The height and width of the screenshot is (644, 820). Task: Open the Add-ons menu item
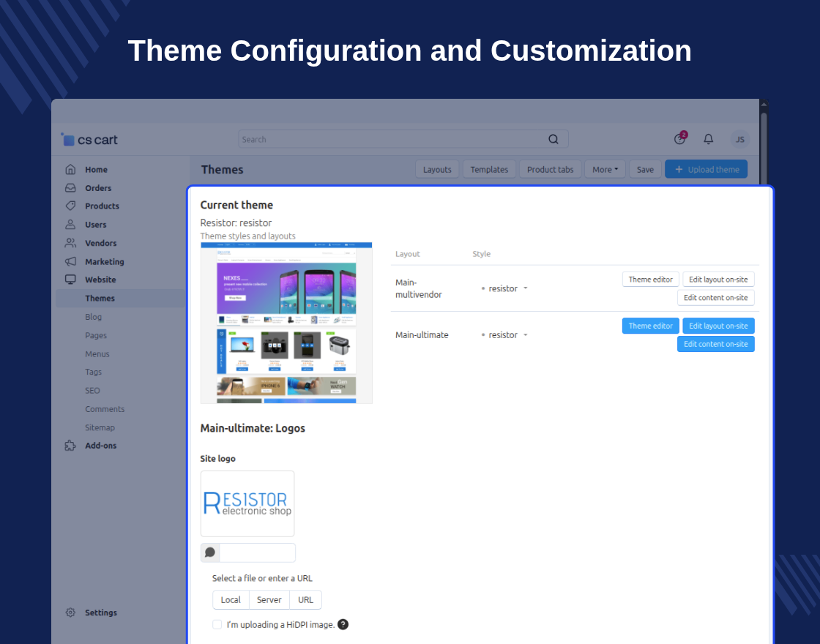101,446
